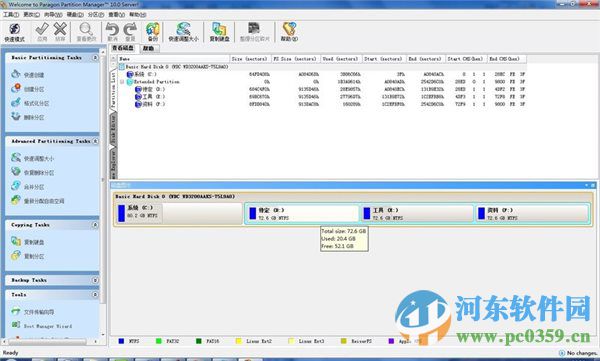Select 资料 (F:) row in partition list

pos(321,104)
